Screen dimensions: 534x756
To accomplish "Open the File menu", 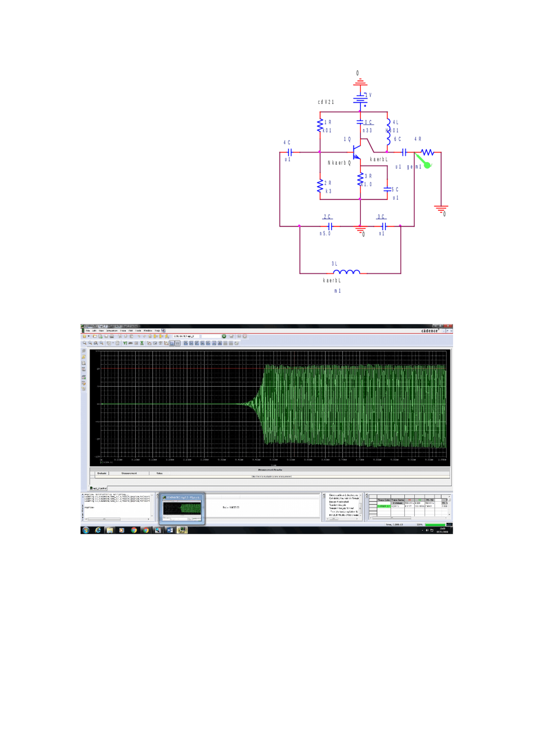I will [88, 331].
